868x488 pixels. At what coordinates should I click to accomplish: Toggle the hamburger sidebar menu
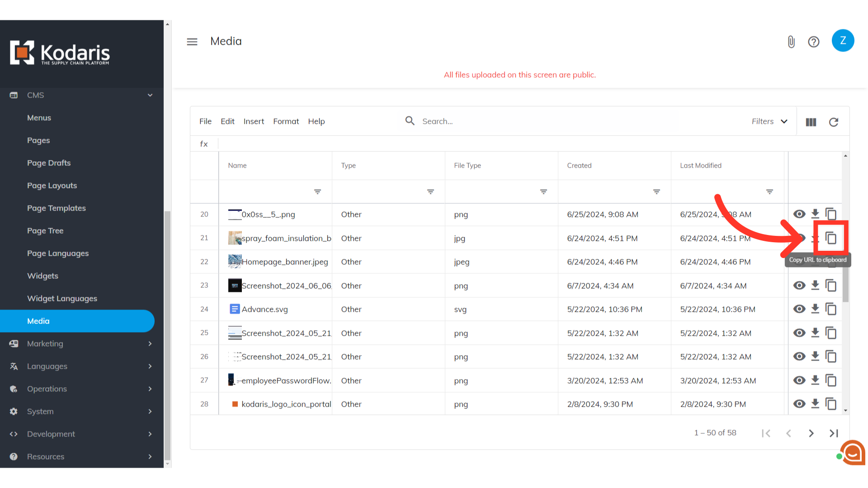(x=192, y=42)
